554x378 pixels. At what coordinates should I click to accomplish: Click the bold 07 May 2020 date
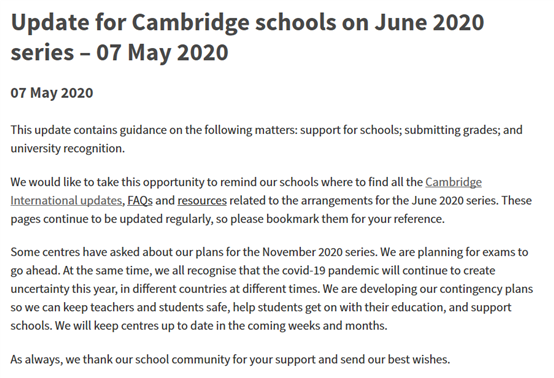(52, 93)
